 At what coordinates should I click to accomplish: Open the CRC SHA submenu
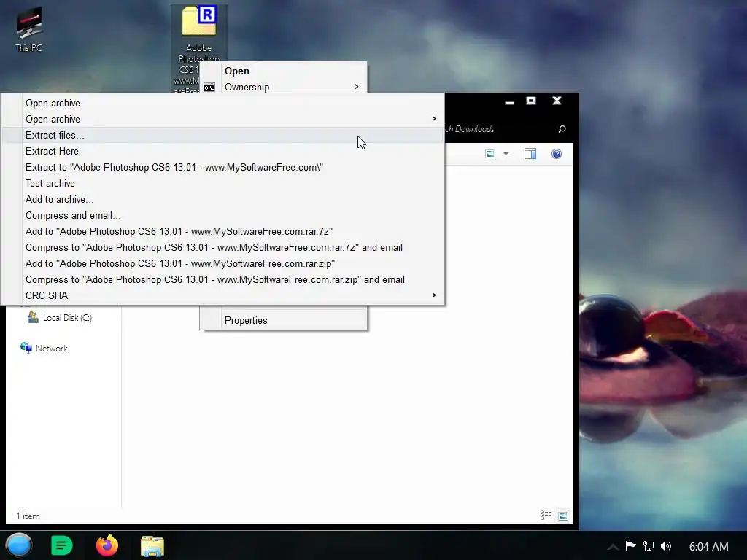click(222, 295)
